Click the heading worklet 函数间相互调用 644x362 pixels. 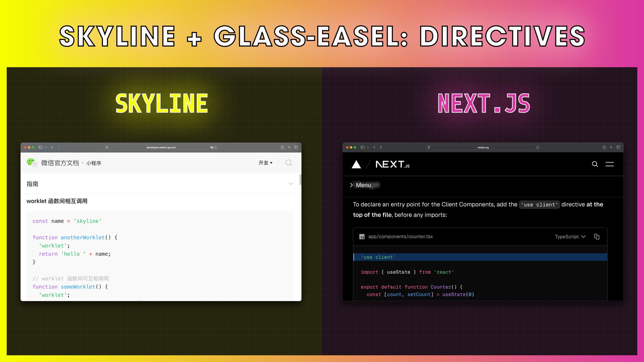point(57,201)
